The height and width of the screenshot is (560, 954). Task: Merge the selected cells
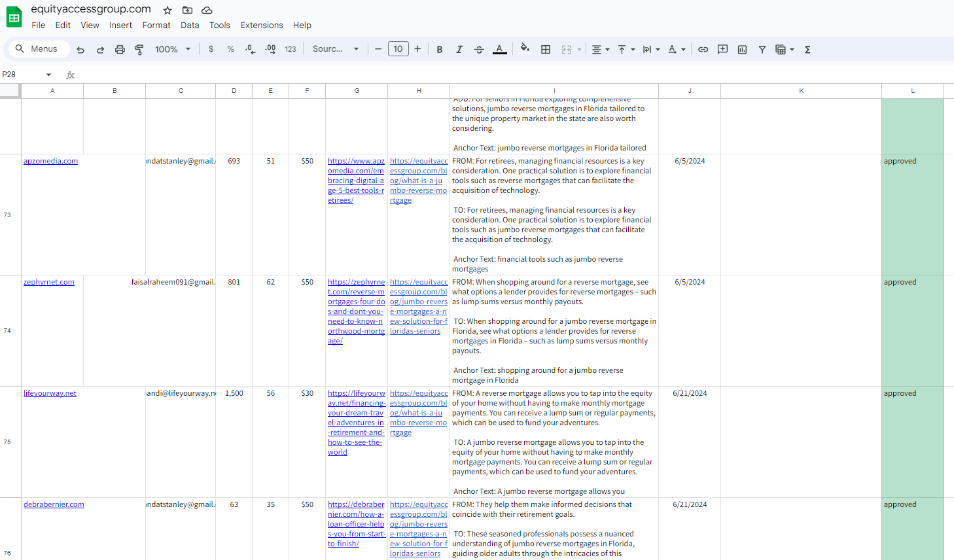pos(566,49)
